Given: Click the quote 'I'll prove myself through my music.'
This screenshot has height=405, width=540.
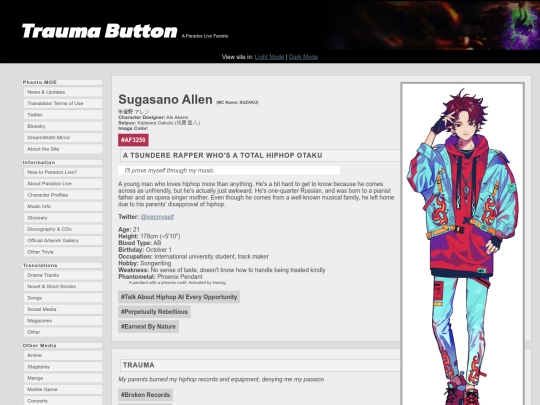Looking at the screenshot, I should coord(170,170).
